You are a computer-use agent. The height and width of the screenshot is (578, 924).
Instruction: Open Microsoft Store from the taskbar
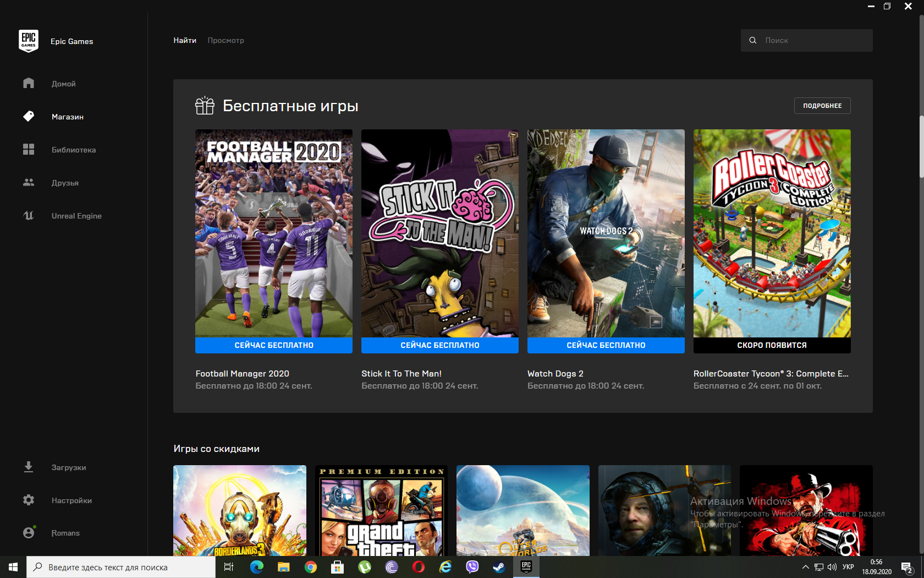(x=338, y=567)
